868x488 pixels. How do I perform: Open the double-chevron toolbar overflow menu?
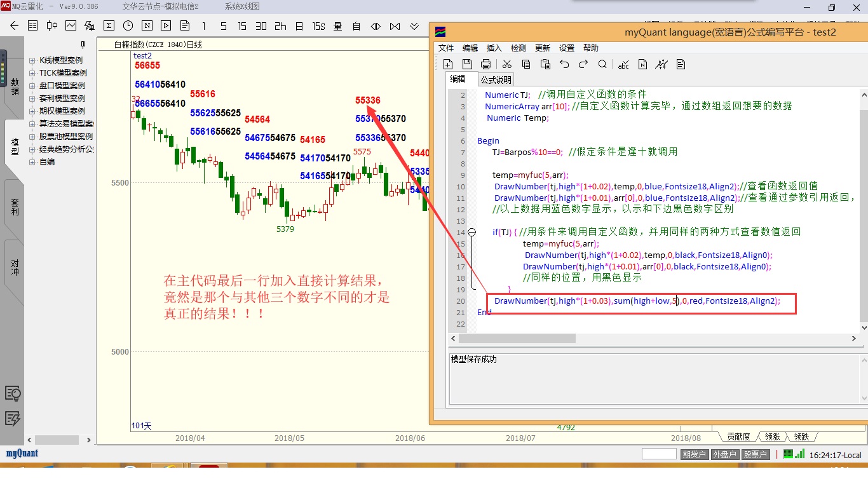[x=414, y=26]
